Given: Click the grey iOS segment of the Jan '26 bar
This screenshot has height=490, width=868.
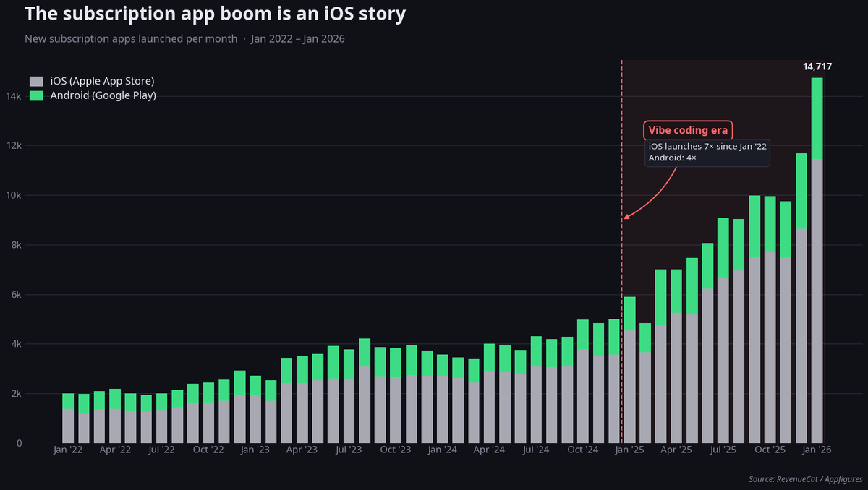Looking at the screenshot, I should click(817, 301).
